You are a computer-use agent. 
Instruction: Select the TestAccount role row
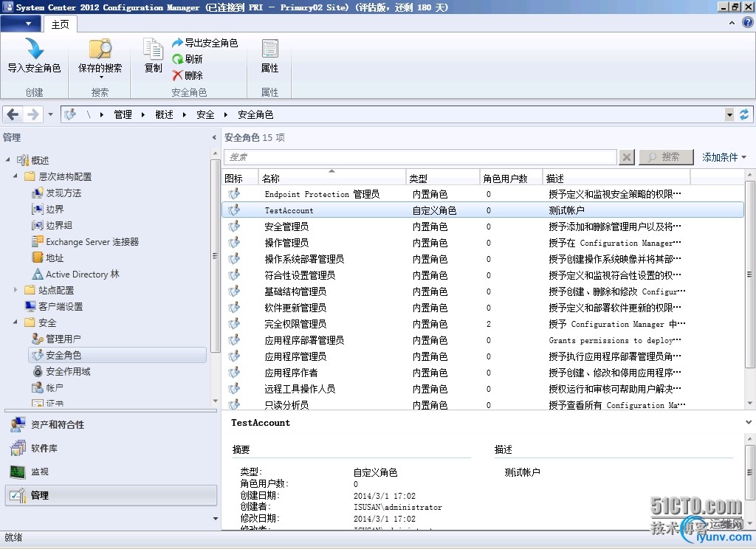pos(483,210)
